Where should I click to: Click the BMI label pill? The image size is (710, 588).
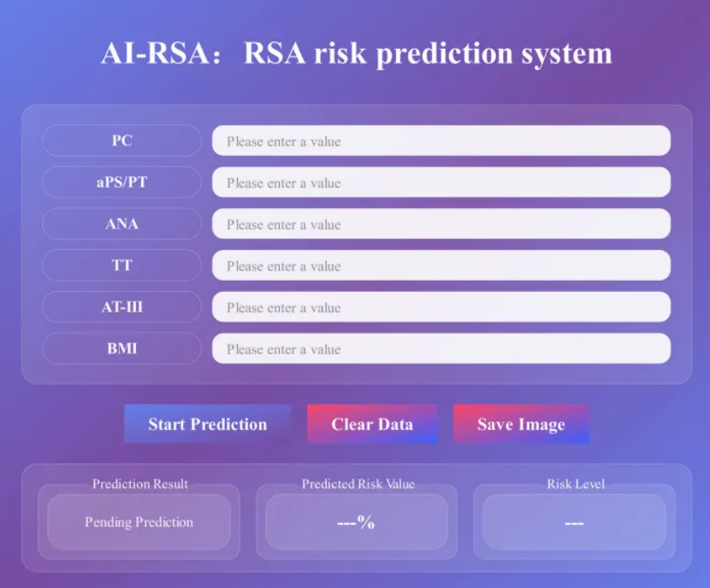click(x=121, y=348)
